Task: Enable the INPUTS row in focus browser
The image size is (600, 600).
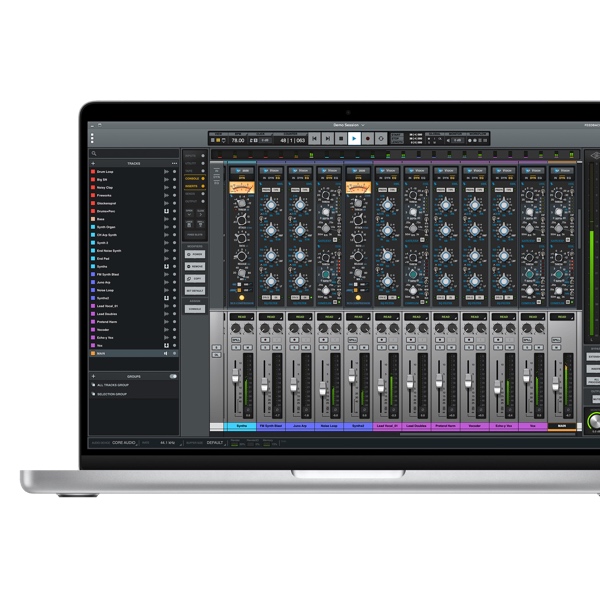Action: point(195,156)
